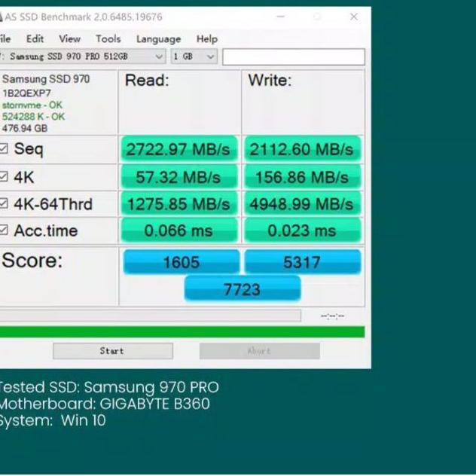Click the empty text field beside size dropdown
This screenshot has width=476, height=476.
pos(294,56)
